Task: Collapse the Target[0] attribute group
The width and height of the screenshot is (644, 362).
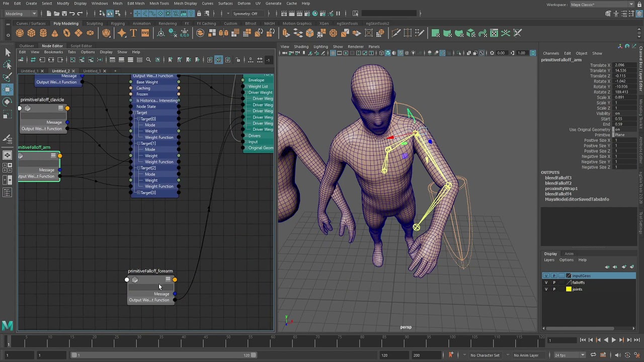Action: [138, 119]
